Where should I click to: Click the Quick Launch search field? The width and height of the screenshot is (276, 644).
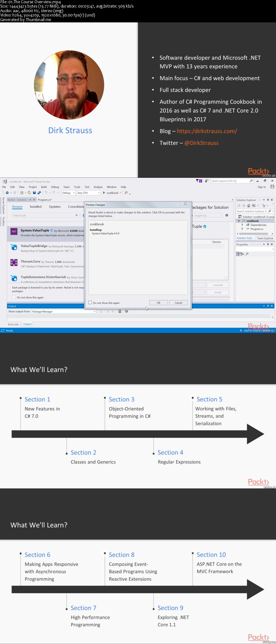pyautogui.click(x=232, y=181)
